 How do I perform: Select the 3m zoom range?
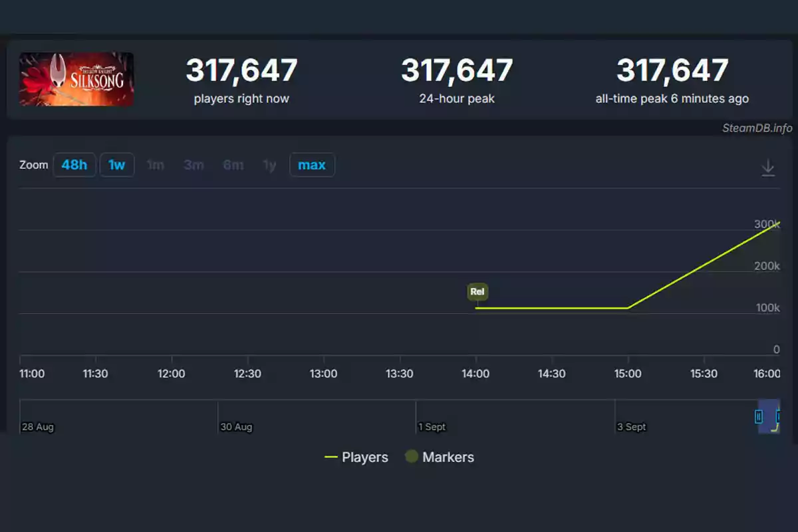tap(194, 165)
